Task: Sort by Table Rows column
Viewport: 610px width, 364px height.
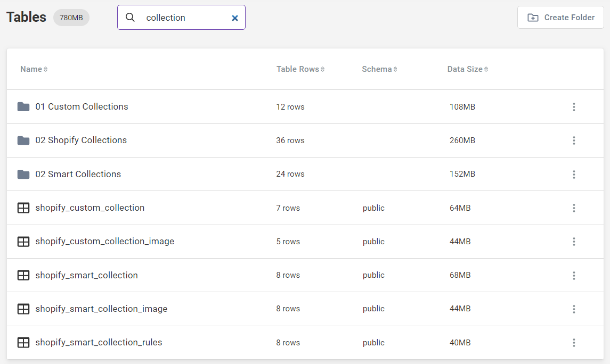Action: point(300,69)
